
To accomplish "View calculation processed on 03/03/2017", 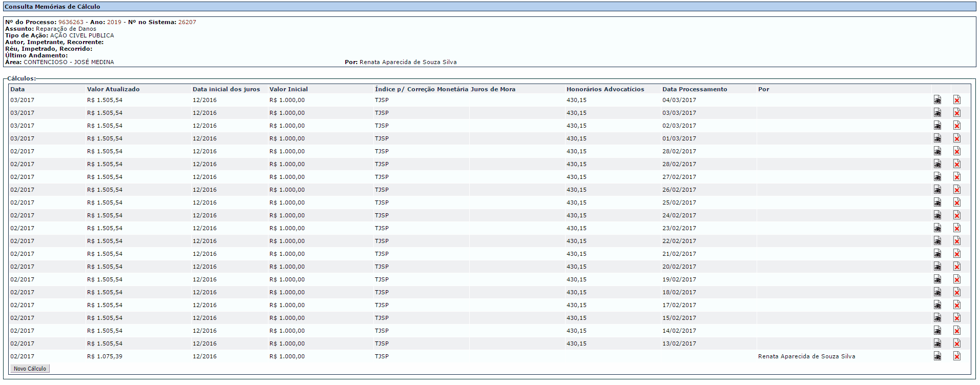I will [x=937, y=113].
